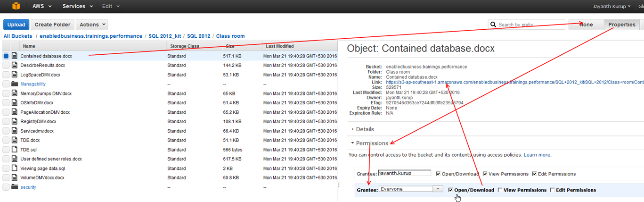Open the security folder link
Image resolution: width=644 pixels, height=202 pixels.
tap(28, 187)
